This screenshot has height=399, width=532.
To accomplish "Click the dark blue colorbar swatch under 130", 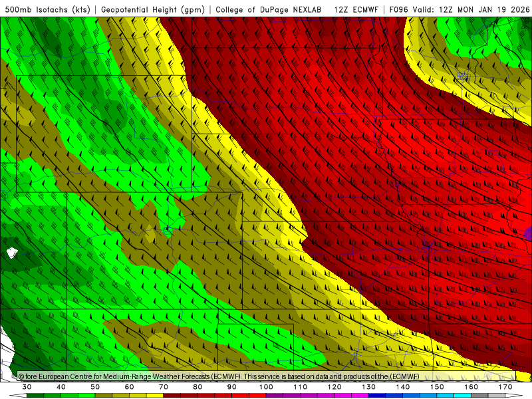I will click(377, 396).
